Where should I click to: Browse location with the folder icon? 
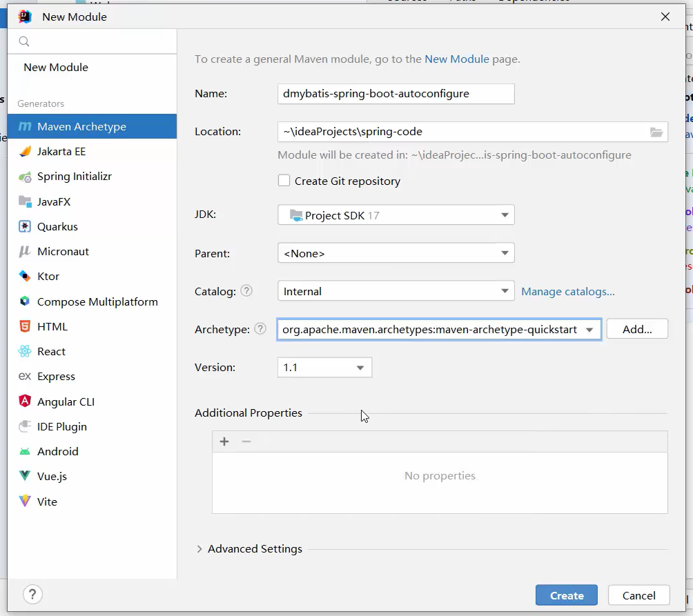coord(656,132)
